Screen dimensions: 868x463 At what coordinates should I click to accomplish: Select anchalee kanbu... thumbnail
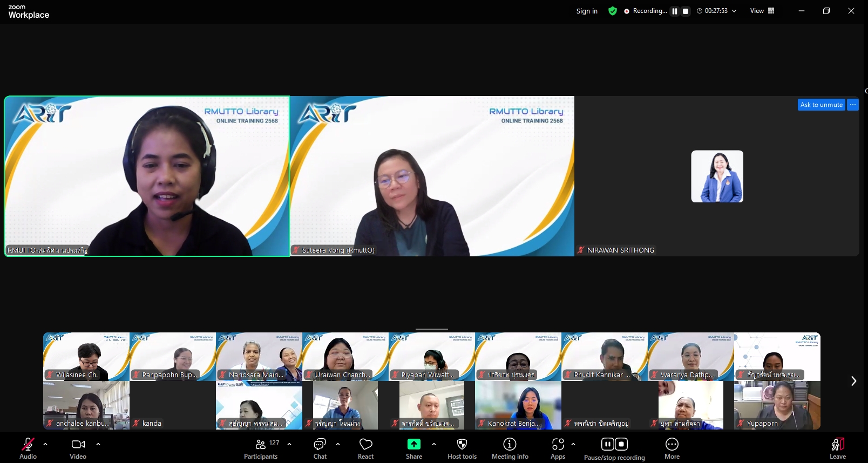click(86, 405)
